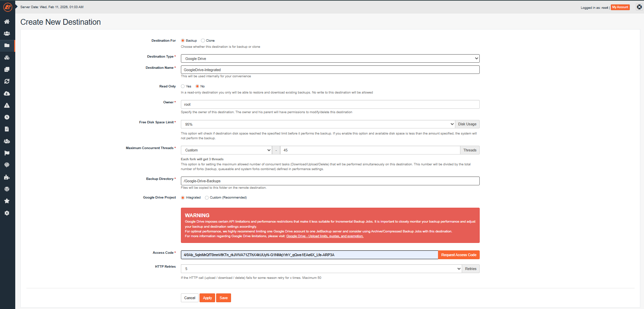Select the Clone destination radio button
Viewport: 644px width, 309px height.
[203, 41]
